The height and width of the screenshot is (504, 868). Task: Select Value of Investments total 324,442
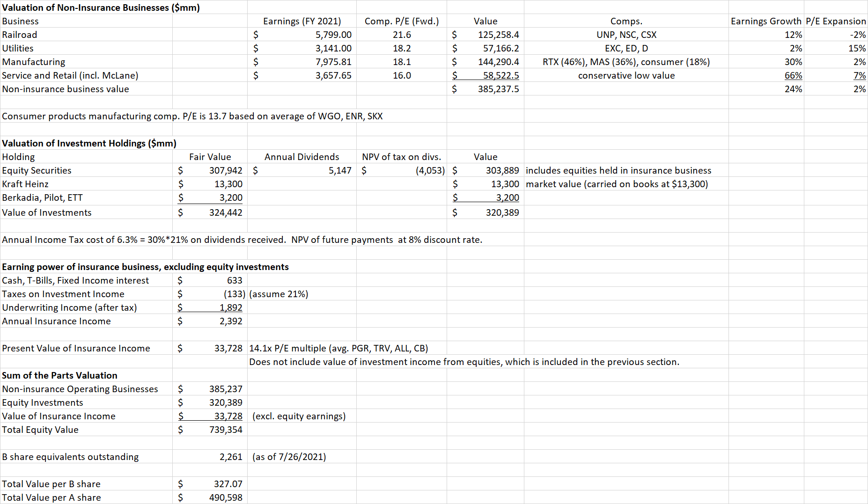point(226,212)
